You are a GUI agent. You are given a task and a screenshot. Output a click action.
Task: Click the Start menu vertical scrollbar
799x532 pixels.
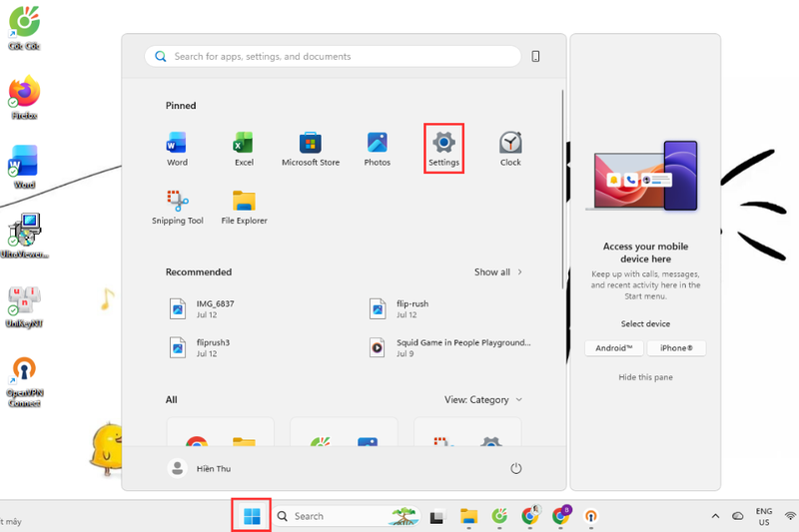click(562, 190)
